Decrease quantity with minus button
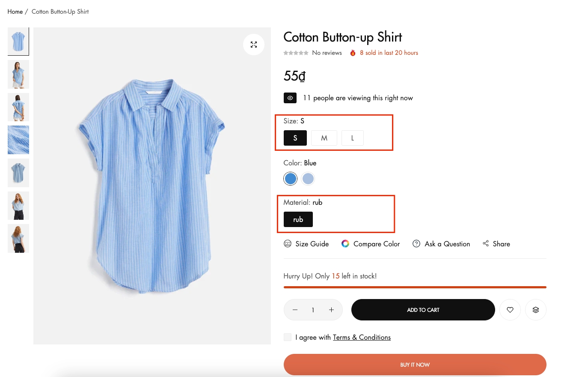588x377 pixels. click(295, 310)
